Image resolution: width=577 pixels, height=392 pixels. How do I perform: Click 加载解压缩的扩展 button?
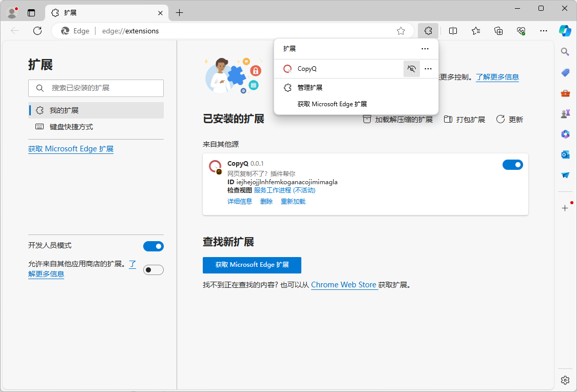coord(398,120)
